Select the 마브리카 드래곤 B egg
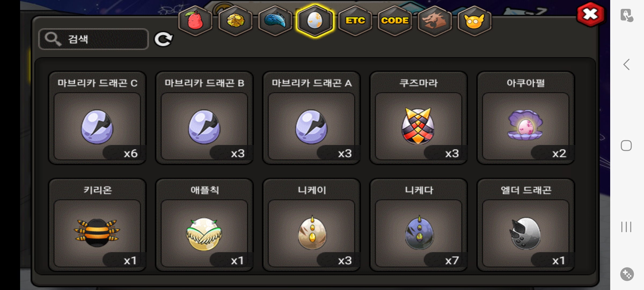The height and width of the screenshot is (290, 644). [204, 118]
